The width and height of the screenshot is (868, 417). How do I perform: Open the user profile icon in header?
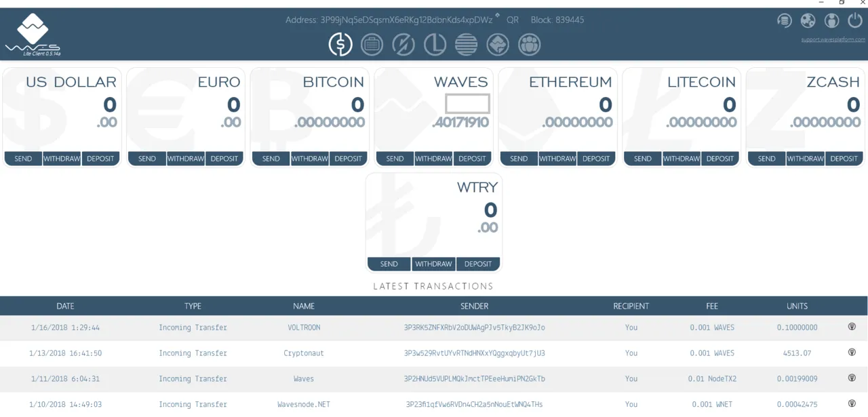[x=831, y=21]
